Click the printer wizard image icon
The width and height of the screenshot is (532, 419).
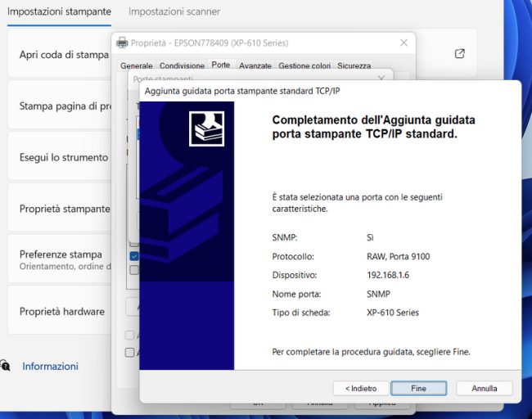tap(206, 129)
